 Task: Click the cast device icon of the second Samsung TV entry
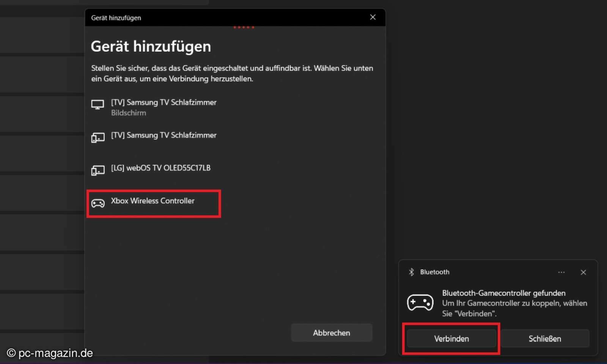(98, 137)
